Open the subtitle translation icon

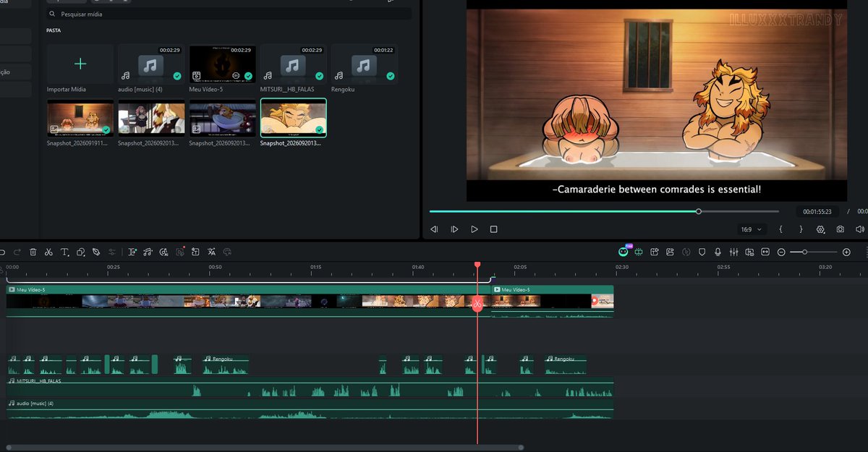tap(211, 252)
